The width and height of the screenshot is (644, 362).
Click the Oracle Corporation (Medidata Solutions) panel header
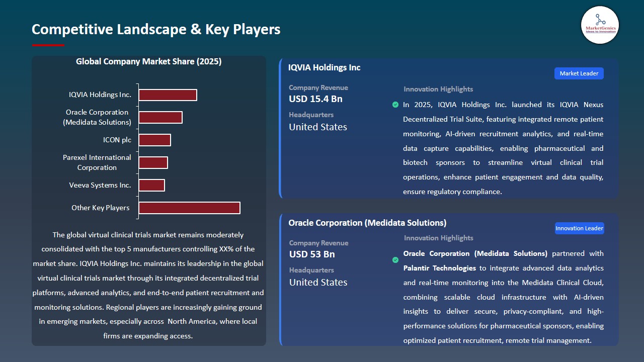click(367, 222)
